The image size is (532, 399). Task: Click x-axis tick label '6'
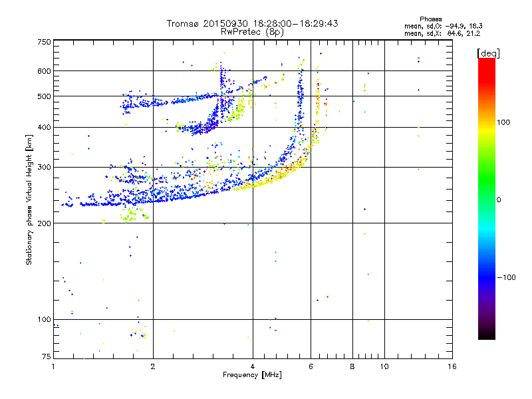click(311, 366)
